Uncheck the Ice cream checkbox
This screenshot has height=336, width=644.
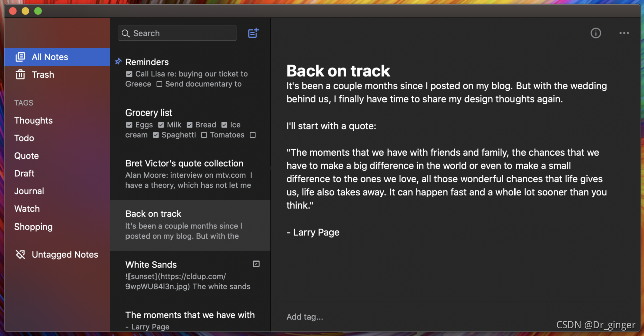(x=224, y=125)
